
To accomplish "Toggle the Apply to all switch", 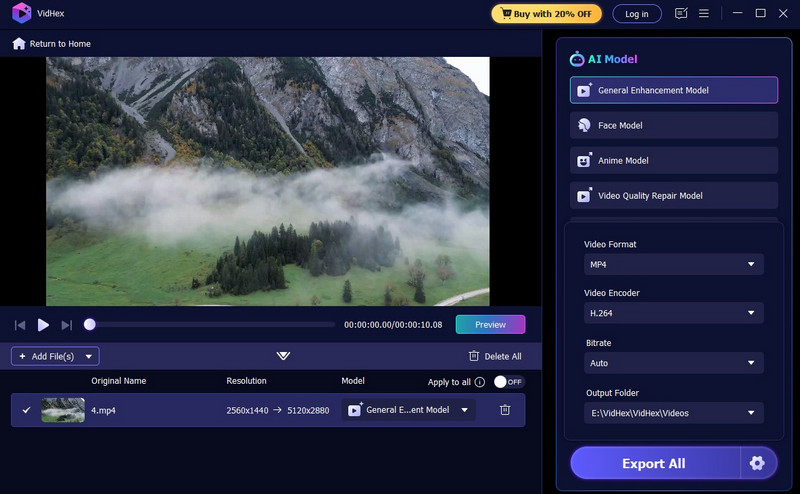I will (509, 382).
